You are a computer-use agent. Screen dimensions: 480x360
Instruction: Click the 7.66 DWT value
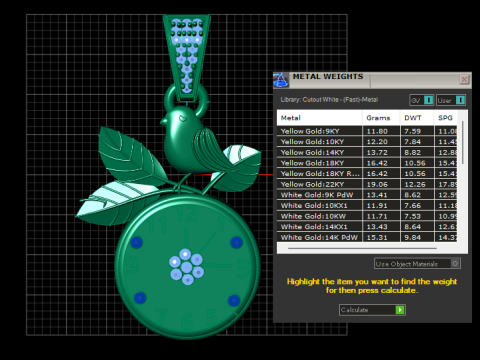[413, 206]
